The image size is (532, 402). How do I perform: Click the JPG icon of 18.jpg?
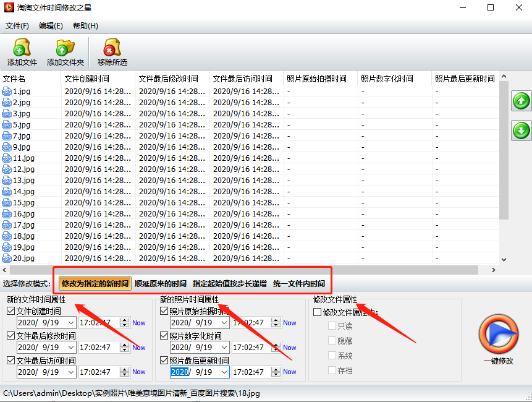pyautogui.click(x=7, y=236)
